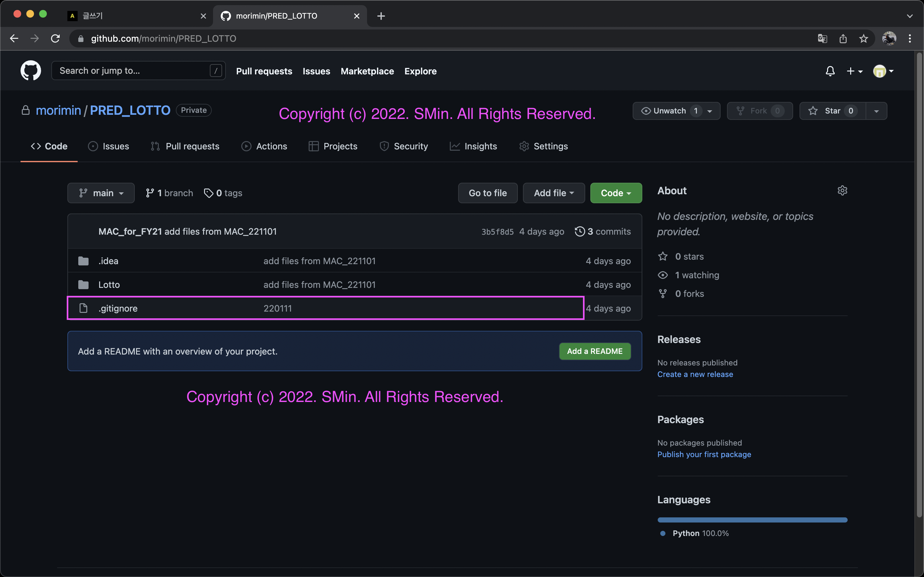Expand the Add file dropdown
The width and height of the screenshot is (924, 577).
554,193
